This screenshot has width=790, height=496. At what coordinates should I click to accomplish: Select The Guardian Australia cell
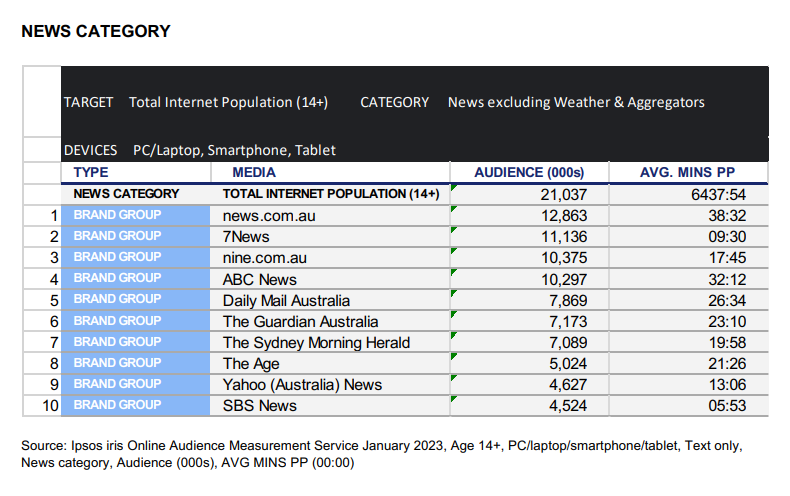point(300,321)
